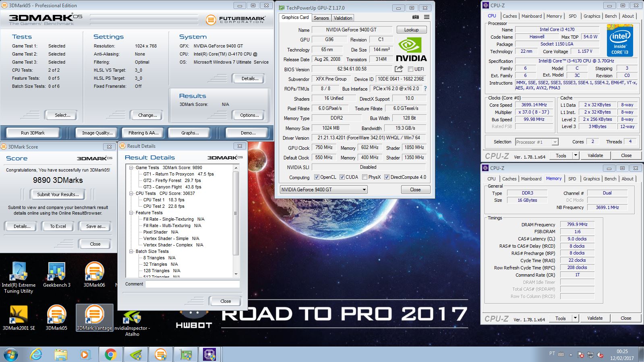Open Windows Media Player from the taskbar

[x=85, y=354]
